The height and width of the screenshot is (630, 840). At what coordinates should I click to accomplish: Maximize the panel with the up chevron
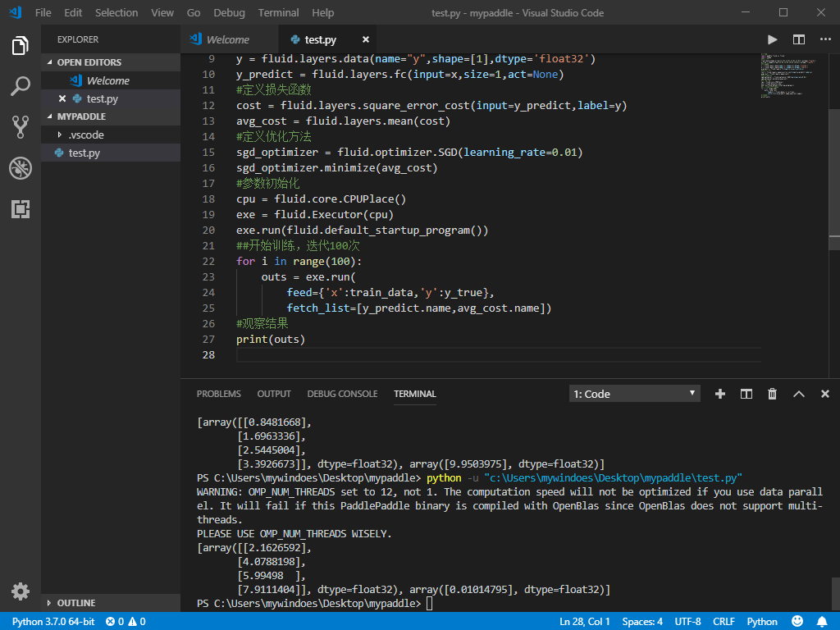click(799, 394)
